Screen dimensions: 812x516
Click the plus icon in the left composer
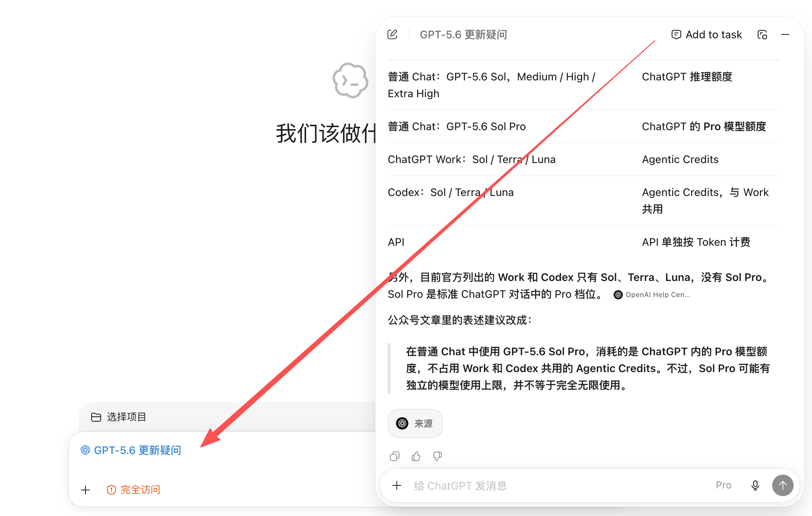tap(85, 490)
